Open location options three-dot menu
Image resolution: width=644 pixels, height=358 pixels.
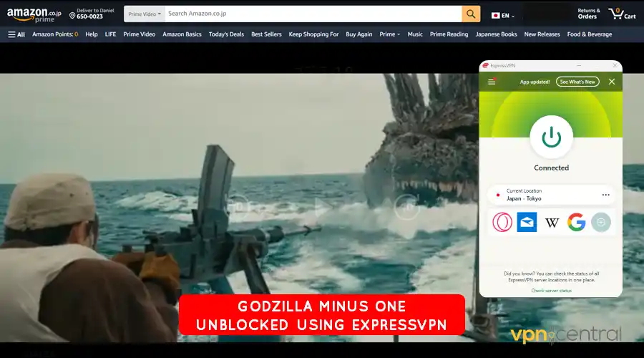tap(606, 195)
